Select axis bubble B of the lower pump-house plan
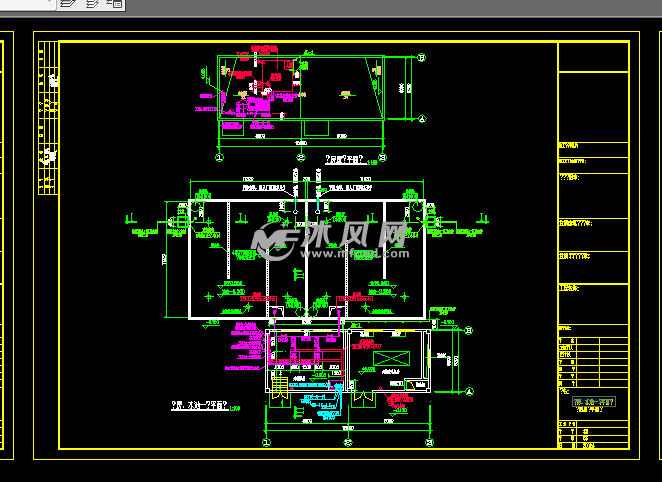Image resolution: width=662 pixels, height=482 pixels. 469,330
